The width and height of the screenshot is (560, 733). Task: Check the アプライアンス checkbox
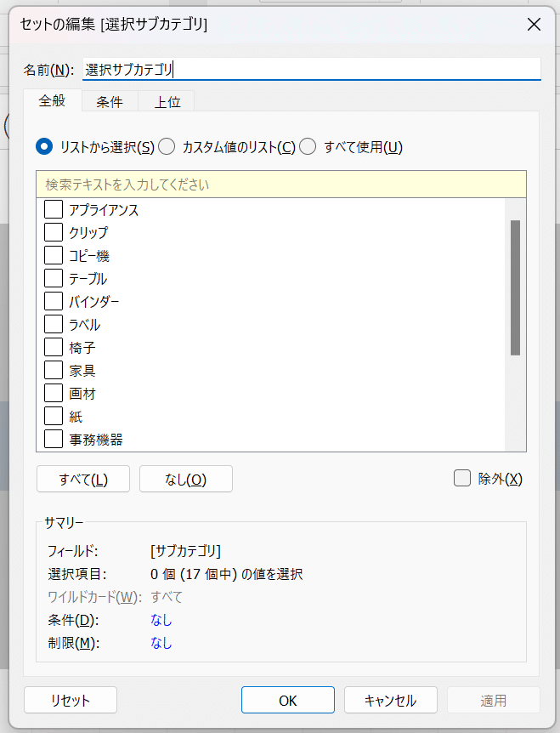(x=54, y=209)
